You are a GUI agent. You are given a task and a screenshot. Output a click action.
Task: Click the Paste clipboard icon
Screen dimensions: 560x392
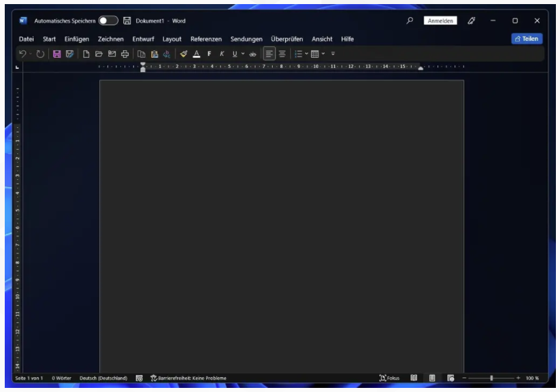pos(154,54)
